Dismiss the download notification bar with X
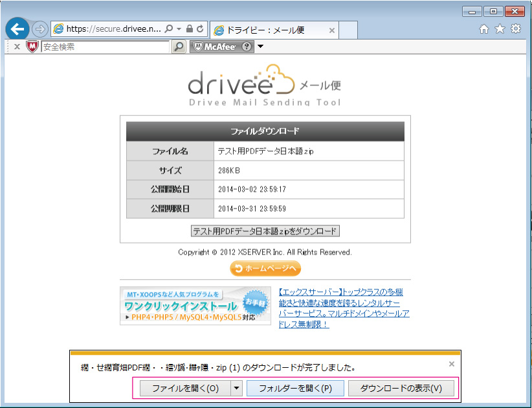The image size is (532, 408). point(452,364)
